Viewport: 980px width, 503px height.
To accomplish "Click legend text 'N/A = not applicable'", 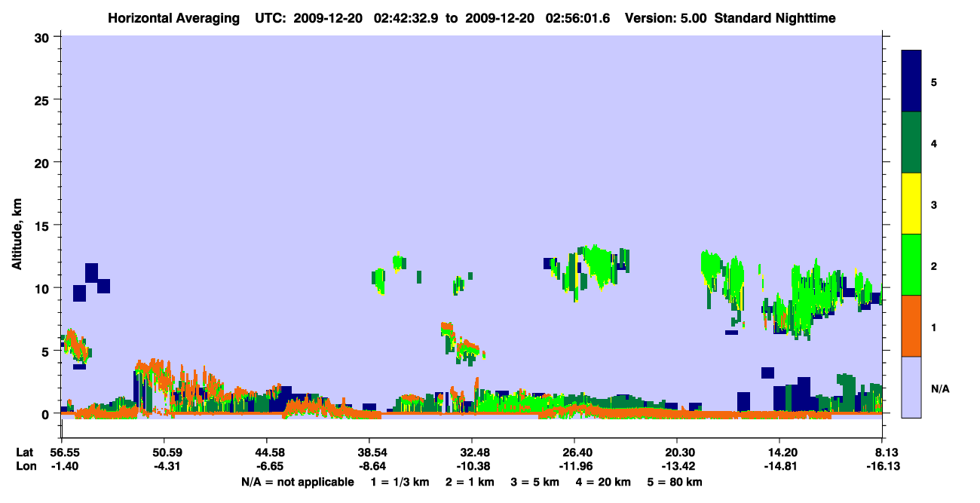I will [x=297, y=482].
